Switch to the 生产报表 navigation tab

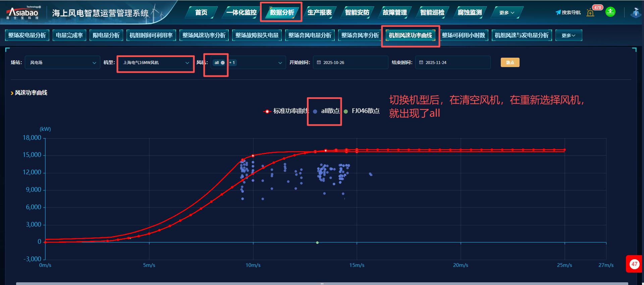coord(319,13)
